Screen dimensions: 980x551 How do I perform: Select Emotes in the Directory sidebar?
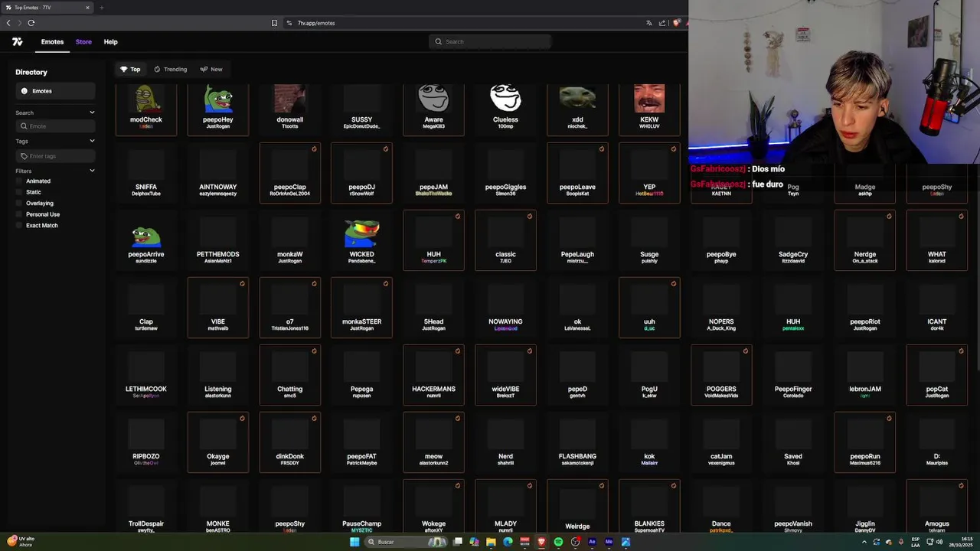point(55,91)
